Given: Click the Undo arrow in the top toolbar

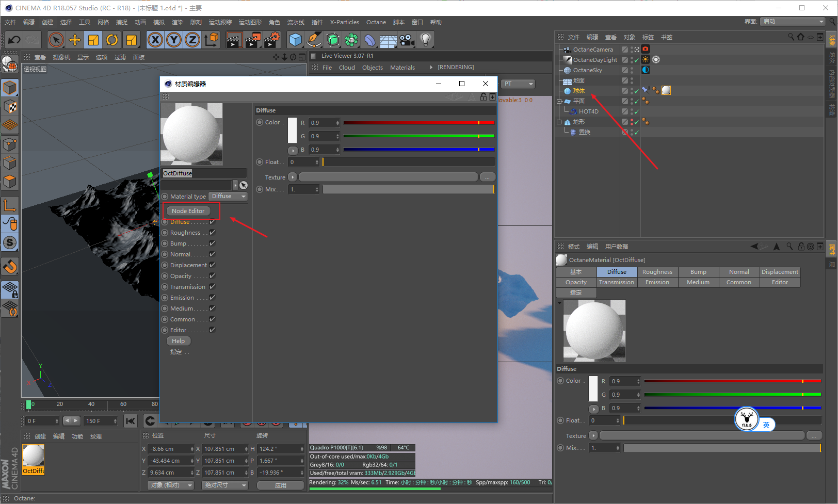Looking at the screenshot, I should 14,40.
